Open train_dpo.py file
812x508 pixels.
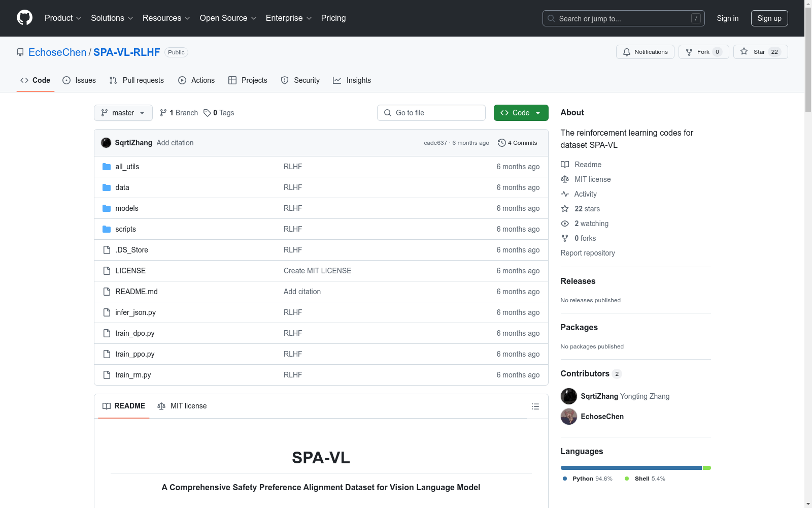point(135,333)
